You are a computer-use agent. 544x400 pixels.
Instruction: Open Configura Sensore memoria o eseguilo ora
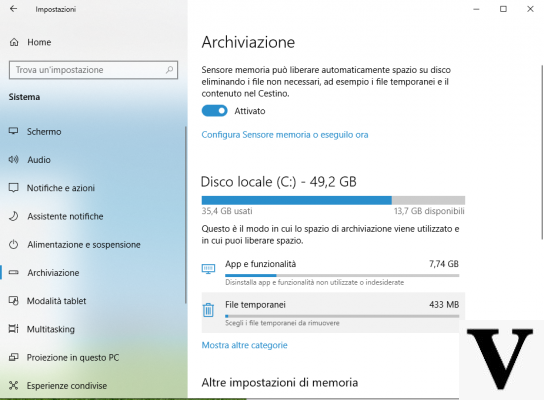pos(285,135)
